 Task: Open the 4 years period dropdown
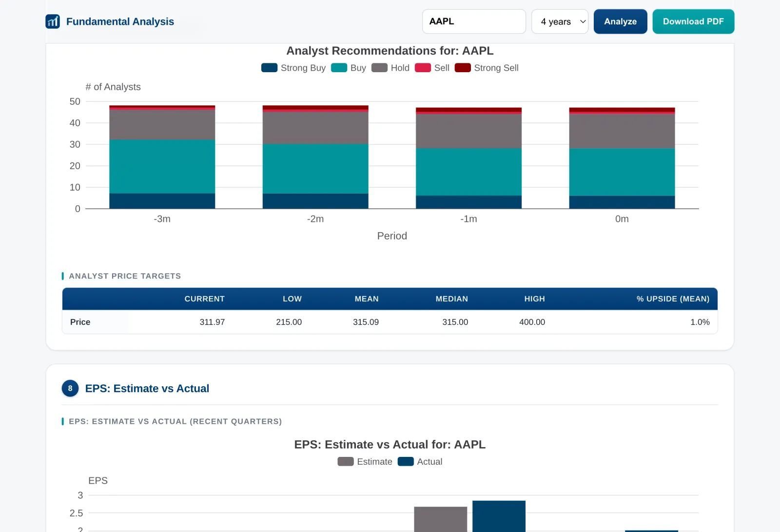(560, 21)
